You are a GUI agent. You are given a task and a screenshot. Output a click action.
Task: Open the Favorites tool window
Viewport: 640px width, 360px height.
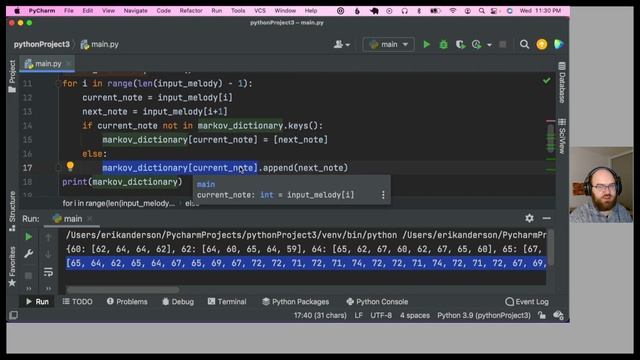(x=12, y=266)
